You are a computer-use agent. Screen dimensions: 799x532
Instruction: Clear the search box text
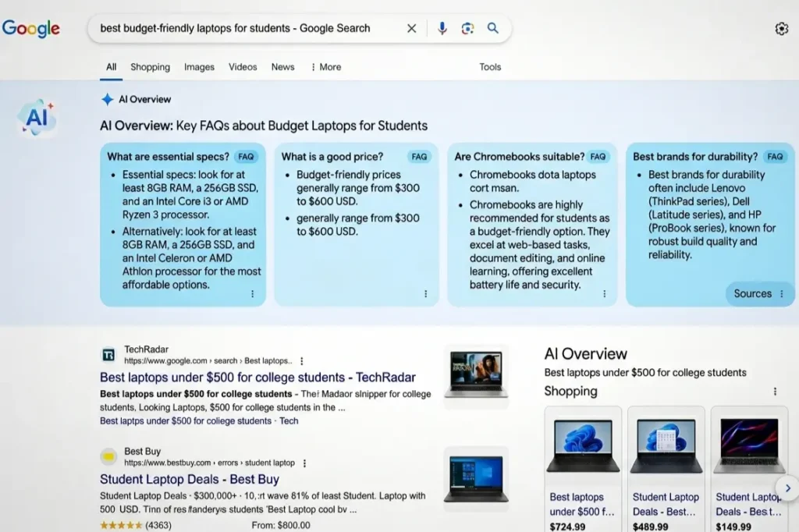pos(411,28)
